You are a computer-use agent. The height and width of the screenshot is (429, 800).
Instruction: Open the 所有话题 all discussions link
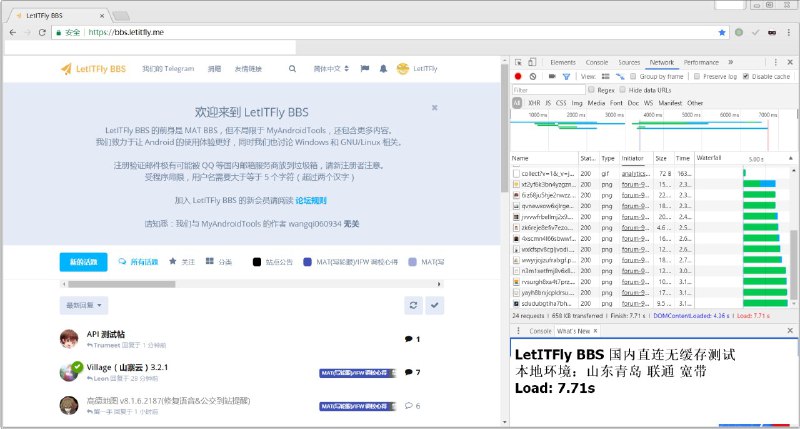(x=138, y=262)
